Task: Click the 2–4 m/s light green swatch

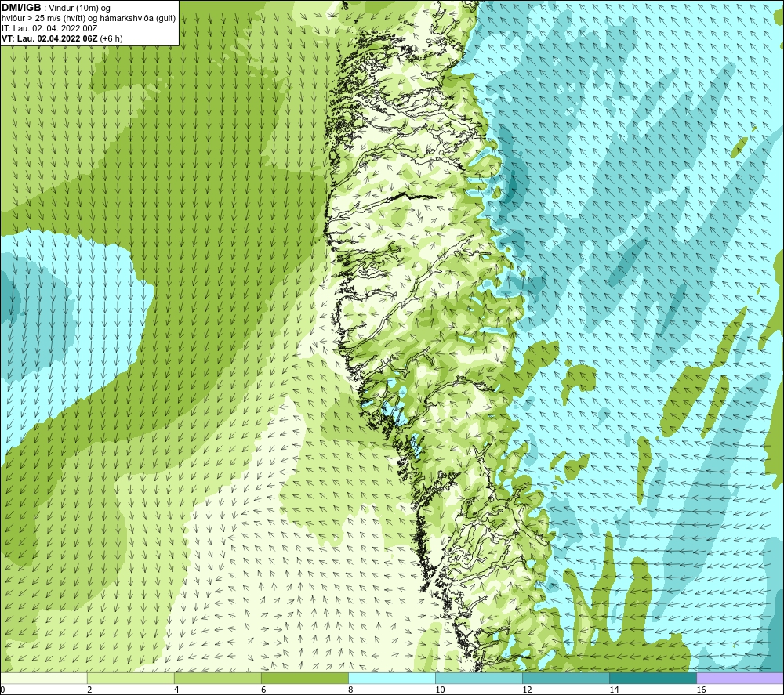Action: 130,679
